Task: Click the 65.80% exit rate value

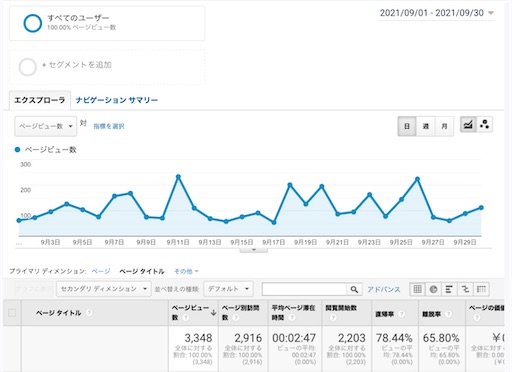Action: (441, 338)
